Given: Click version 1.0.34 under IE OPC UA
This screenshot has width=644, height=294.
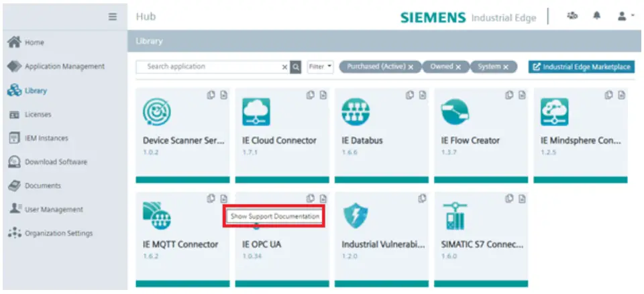Looking at the screenshot, I should 252,256.
